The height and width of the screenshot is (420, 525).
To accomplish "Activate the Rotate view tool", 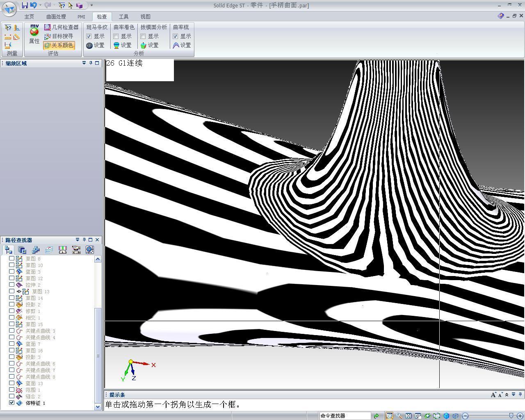I will 427,416.
